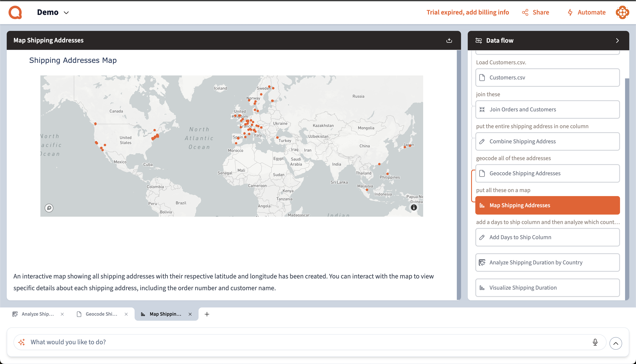Expand the prompt panel up-arrow button
The height and width of the screenshot is (364, 636).
tap(615, 343)
